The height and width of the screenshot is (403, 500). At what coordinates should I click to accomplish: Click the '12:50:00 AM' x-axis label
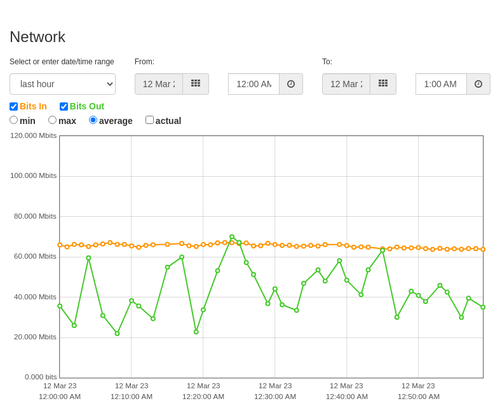click(x=419, y=397)
